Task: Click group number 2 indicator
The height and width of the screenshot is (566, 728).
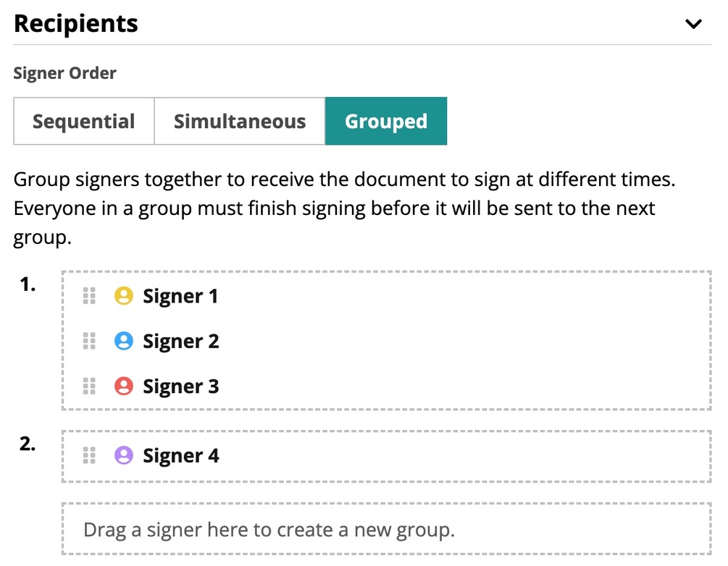Action: point(27,444)
